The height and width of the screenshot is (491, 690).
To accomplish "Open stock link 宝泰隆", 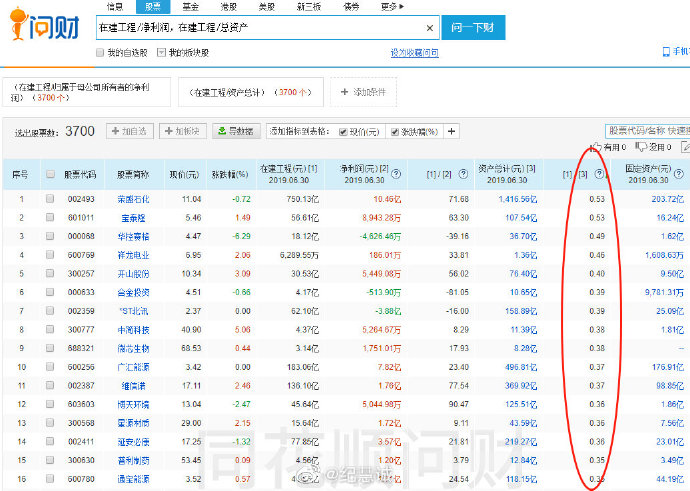I will 133,218.
